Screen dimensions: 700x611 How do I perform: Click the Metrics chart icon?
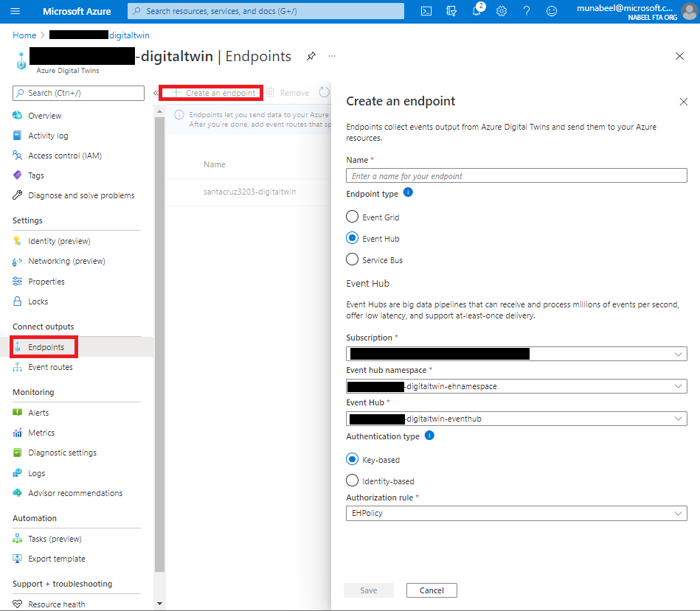(x=18, y=433)
